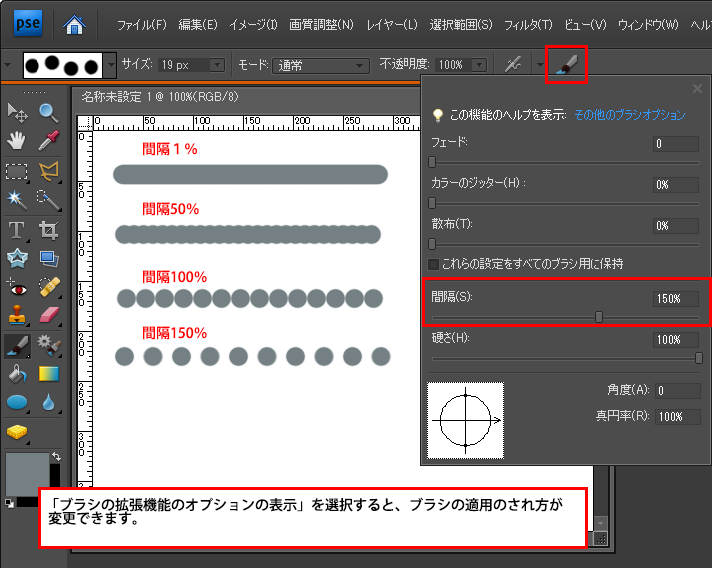The width and height of the screenshot is (712, 568).
Task: Select the Gradient tool
Action: (49, 374)
